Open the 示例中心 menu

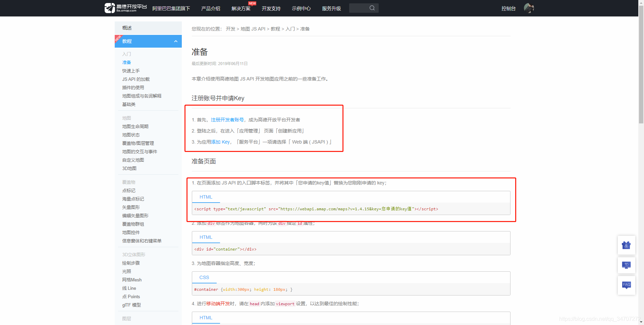[x=301, y=8]
